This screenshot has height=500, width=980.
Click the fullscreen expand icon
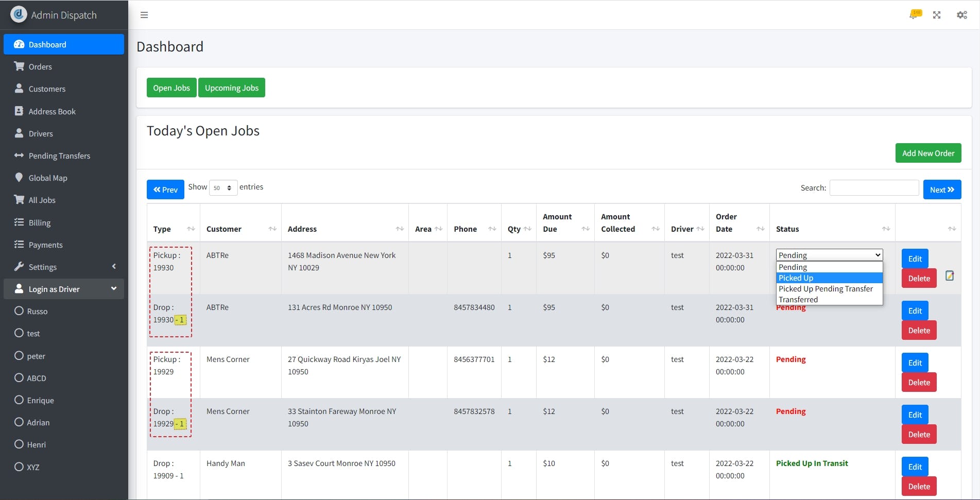coord(937,15)
